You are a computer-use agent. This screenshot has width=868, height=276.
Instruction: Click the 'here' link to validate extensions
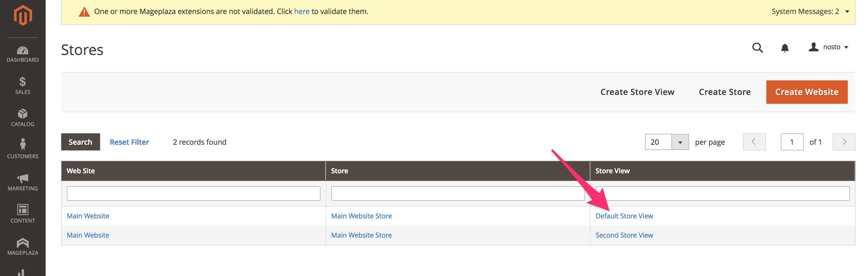pyautogui.click(x=301, y=12)
